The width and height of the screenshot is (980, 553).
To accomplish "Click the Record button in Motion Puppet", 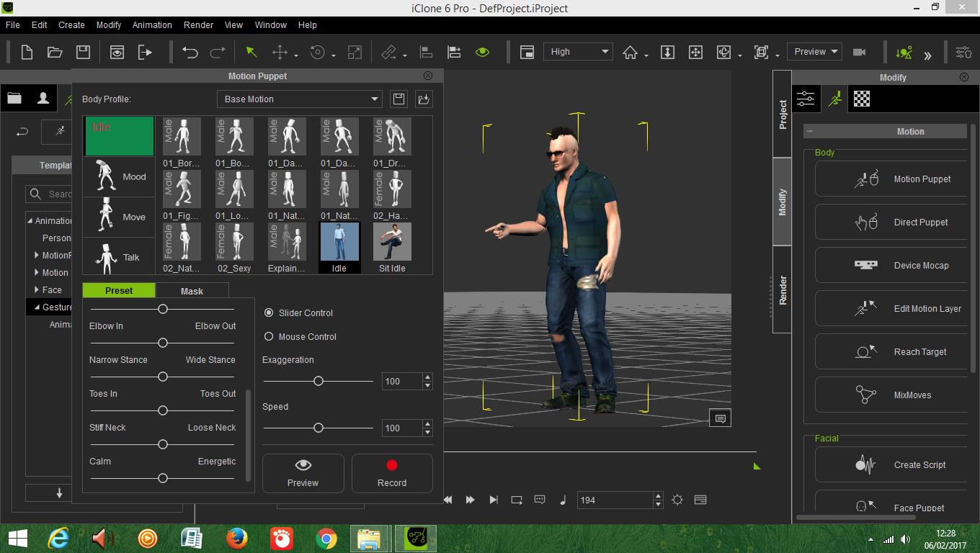I will 392,473.
